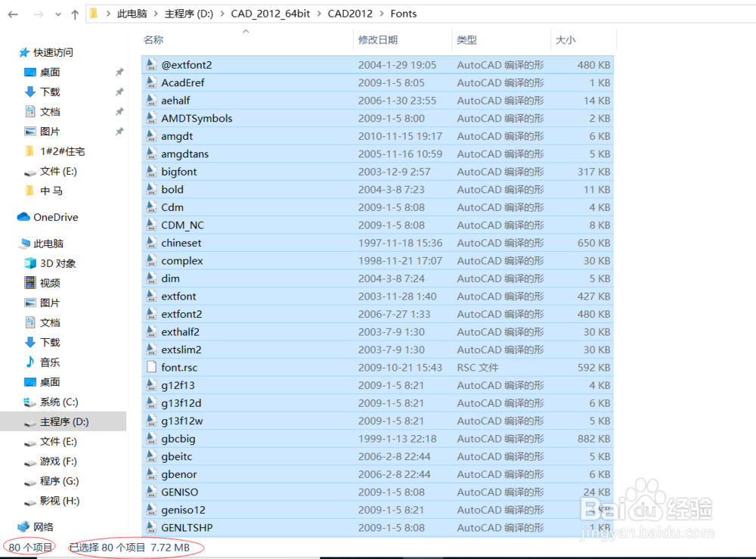
Task: Expand chevron after CAD2012 breadcrumb
Action: pyautogui.click(x=381, y=14)
